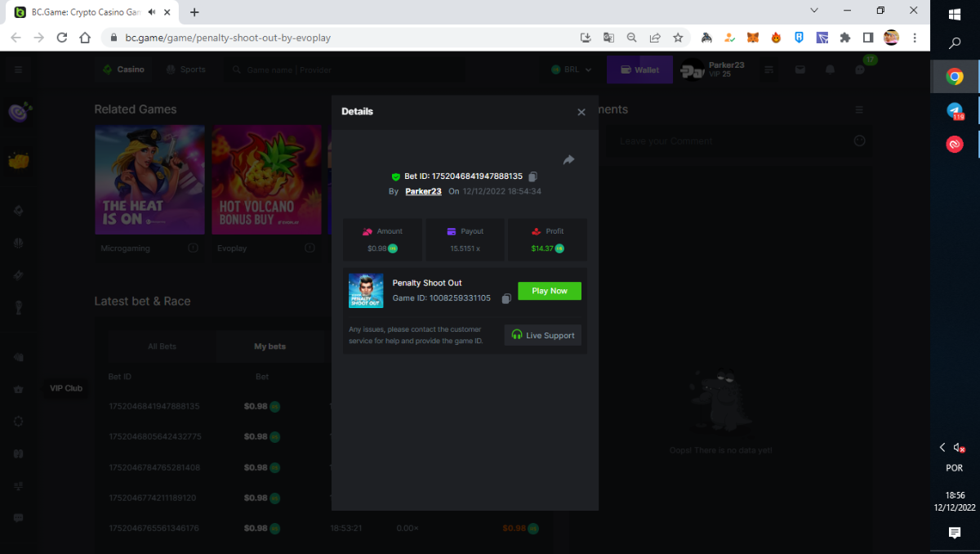Close the bet Details dialog

(581, 113)
